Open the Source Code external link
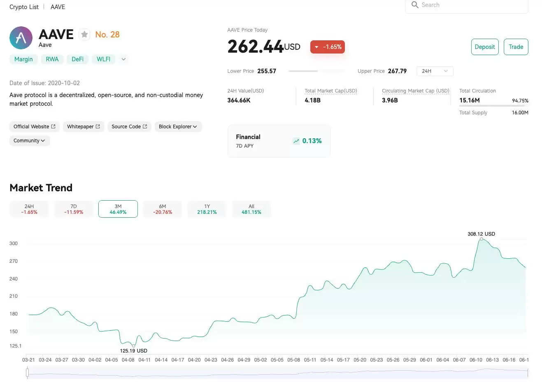 [129, 127]
